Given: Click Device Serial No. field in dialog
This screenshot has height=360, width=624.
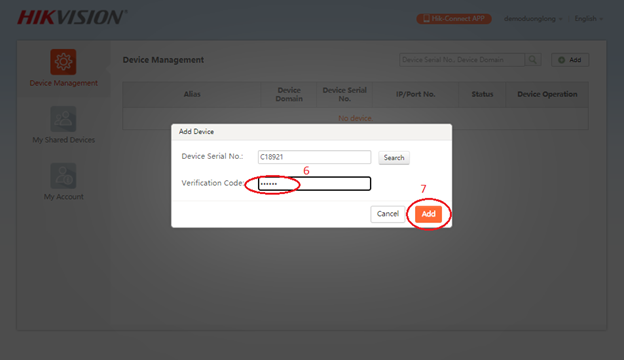Looking at the screenshot, I should pyautogui.click(x=314, y=157).
